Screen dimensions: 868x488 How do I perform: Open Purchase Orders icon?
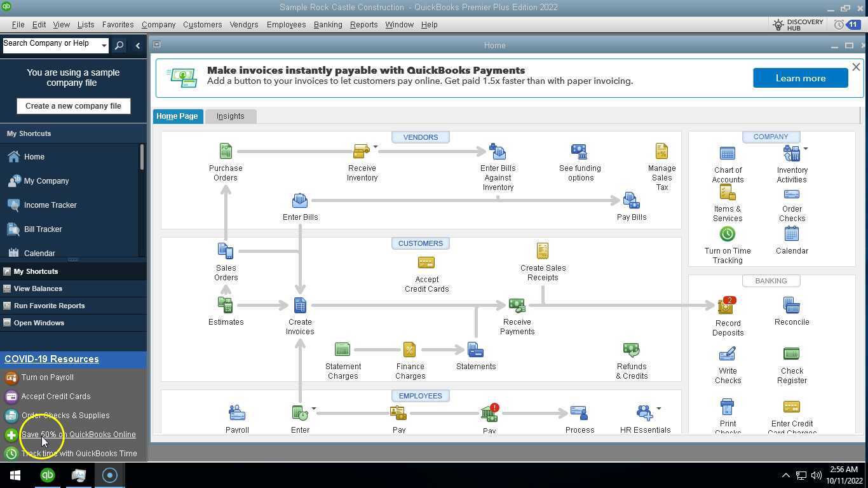coord(226,151)
